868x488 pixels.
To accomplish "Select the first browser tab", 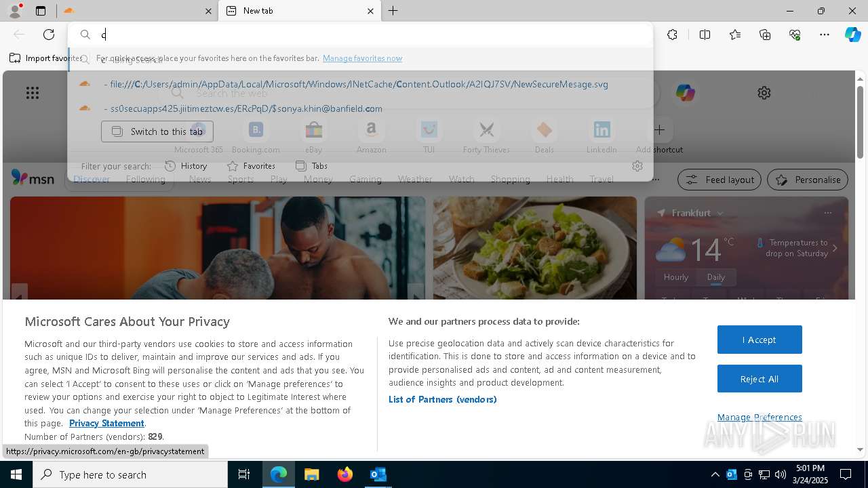I will pyautogui.click(x=136, y=11).
